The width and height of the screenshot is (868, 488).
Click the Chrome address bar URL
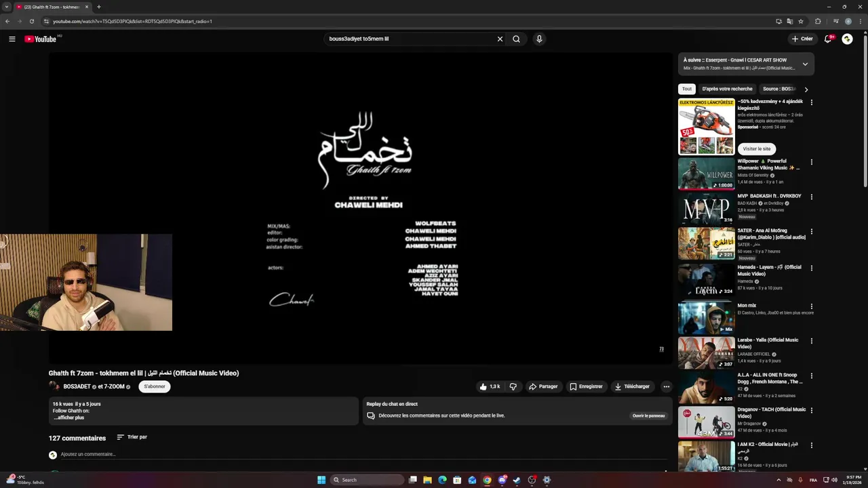[132, 21]
